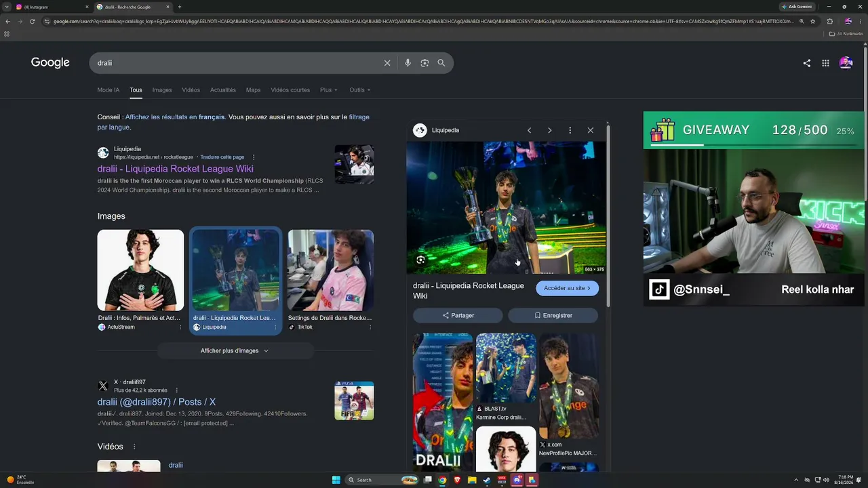Open Chrome from the taskbar
868x488 pixels.
point(442,480)
